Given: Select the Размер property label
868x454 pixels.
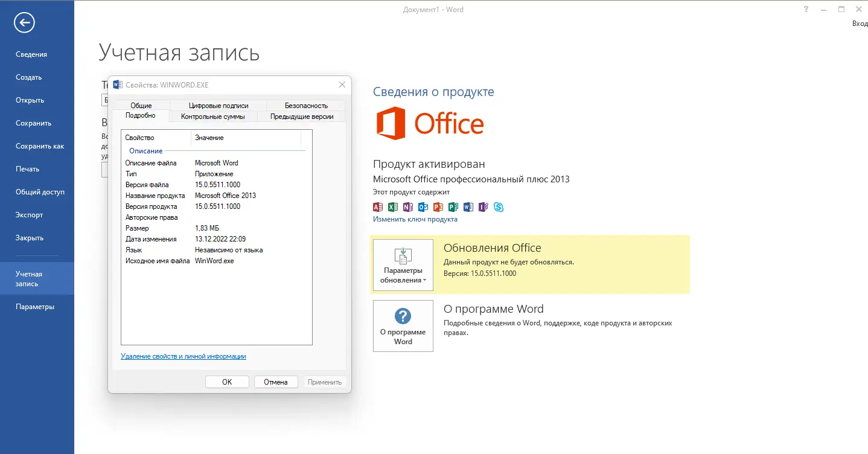Looking at the screenshot, I should pyautogui.click(x=137, y=228).
